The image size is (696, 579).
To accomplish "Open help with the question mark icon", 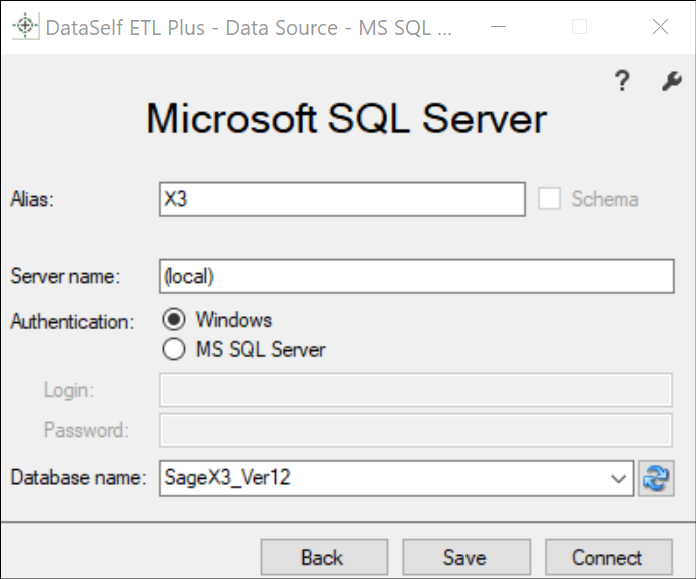I will (622, 82).
